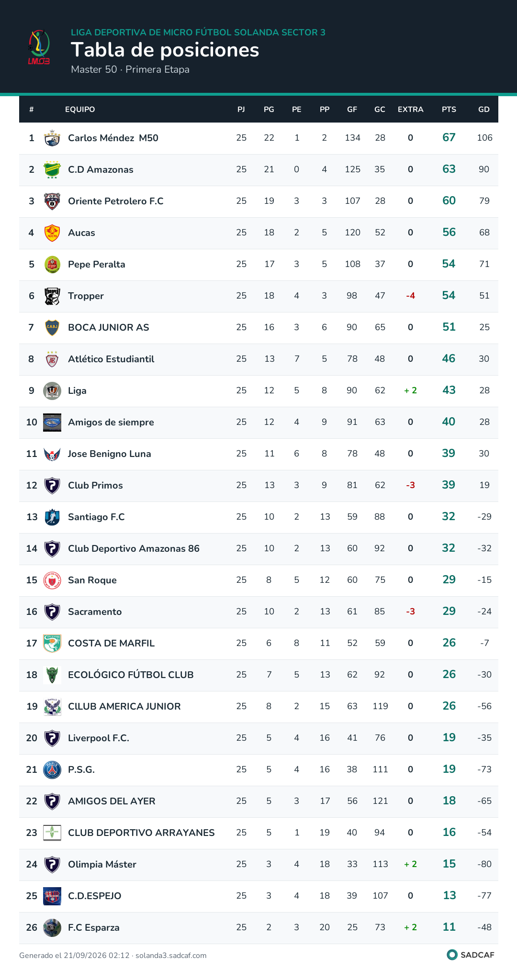This screenshot has width=517, height=980.
Task: Click the COSTA DE MARFIL logo
Action: (x=52, y=643)
